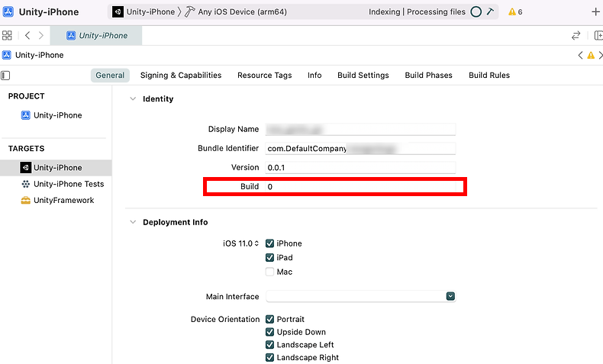Viewport: 603px width, 364px height.
Task: Click the Indexing | Processing files status text
Action: click(417, 12)
